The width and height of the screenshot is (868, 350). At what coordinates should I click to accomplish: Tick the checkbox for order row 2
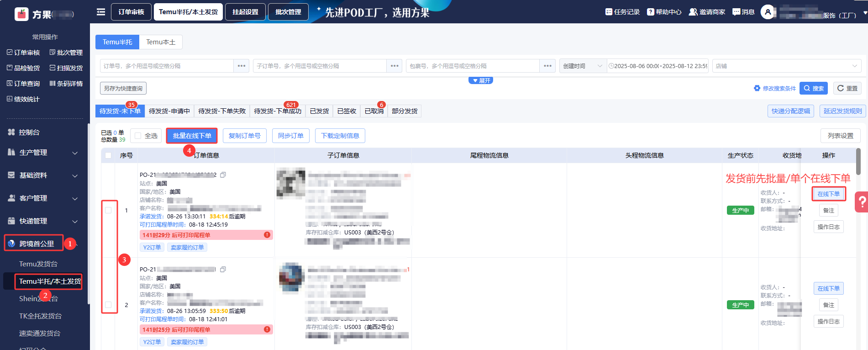coord(108,305)
